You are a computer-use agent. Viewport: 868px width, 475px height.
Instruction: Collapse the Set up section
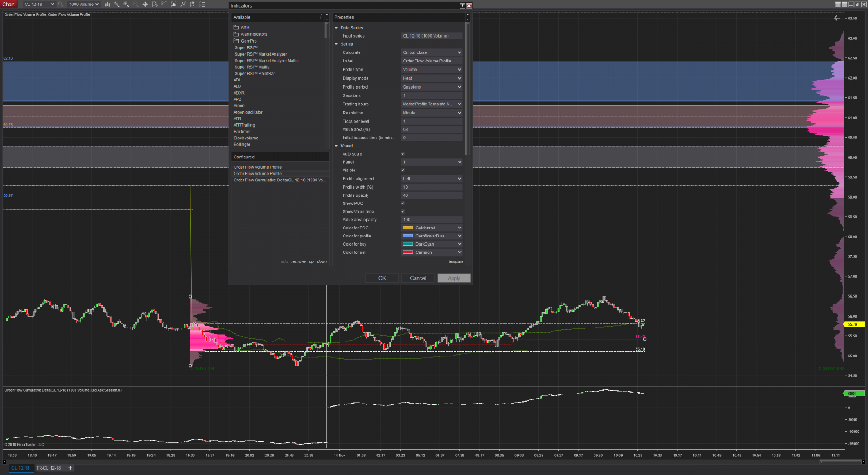coord(336,44)
